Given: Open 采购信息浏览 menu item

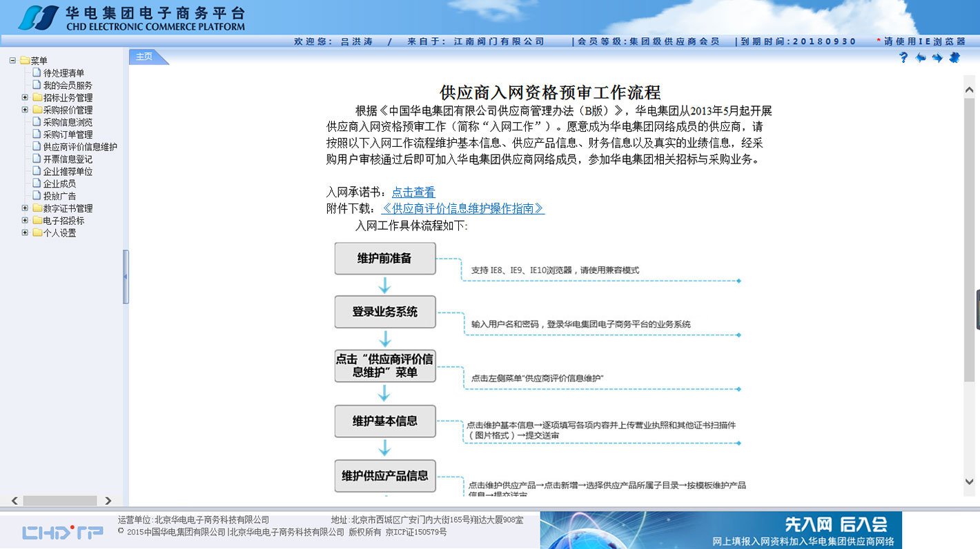Looking at the screenshot, I should pos(68,122).
